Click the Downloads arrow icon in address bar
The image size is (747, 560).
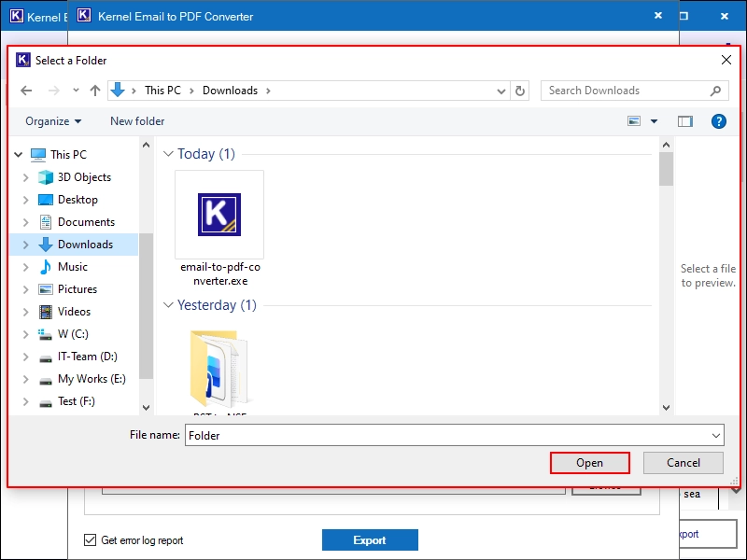[x=118, y=90]
